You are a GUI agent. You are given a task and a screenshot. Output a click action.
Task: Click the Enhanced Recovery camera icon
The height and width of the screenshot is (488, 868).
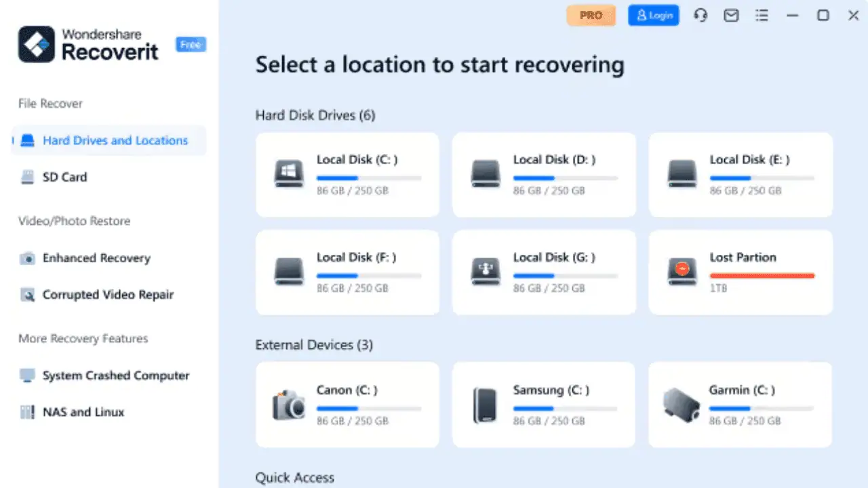27,258
